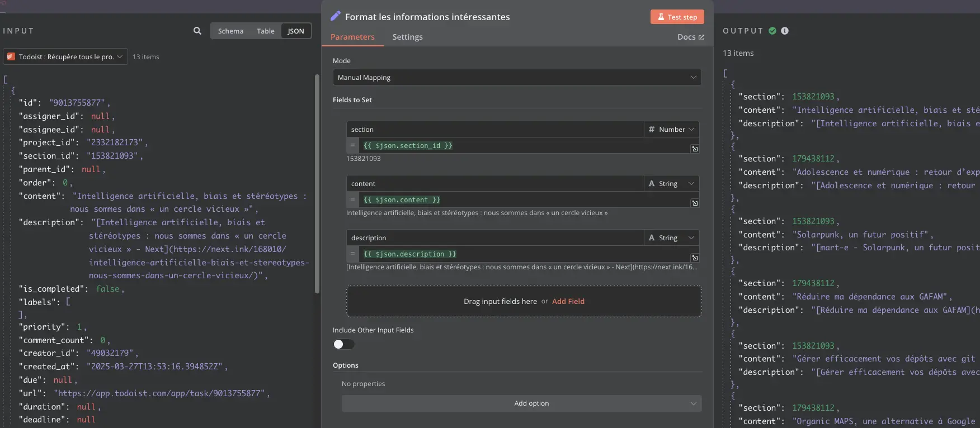The image size is (980, 428).
Task: Click "Solarpunk, un futur positif" in output
Action: (860, 235)
